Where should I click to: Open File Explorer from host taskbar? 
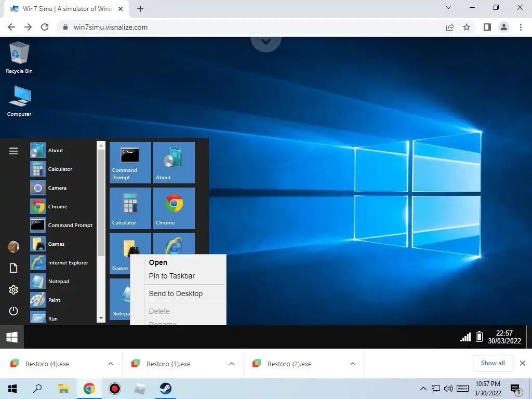point(63,389)
